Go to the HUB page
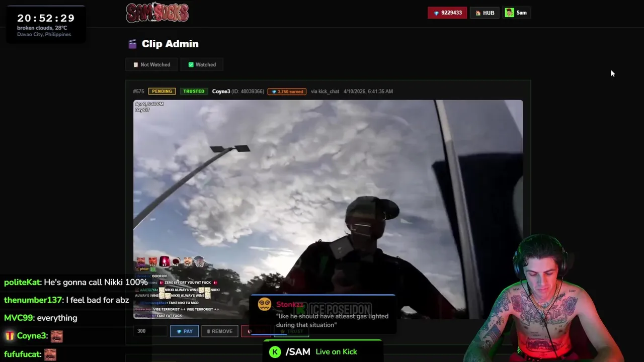644x362 pixels. point(485,13)
